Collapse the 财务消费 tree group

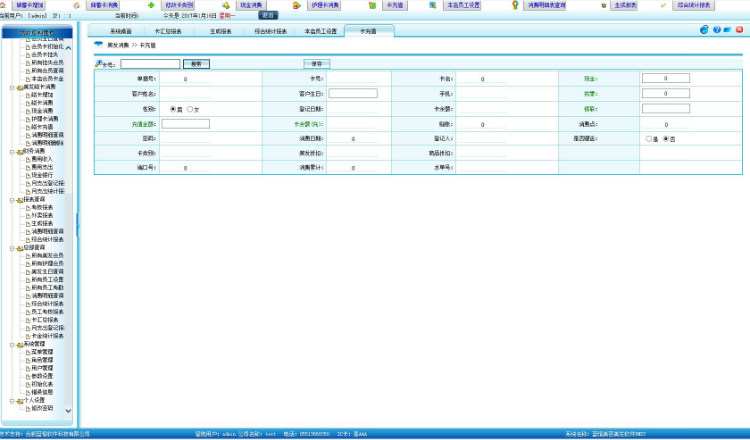12,152
